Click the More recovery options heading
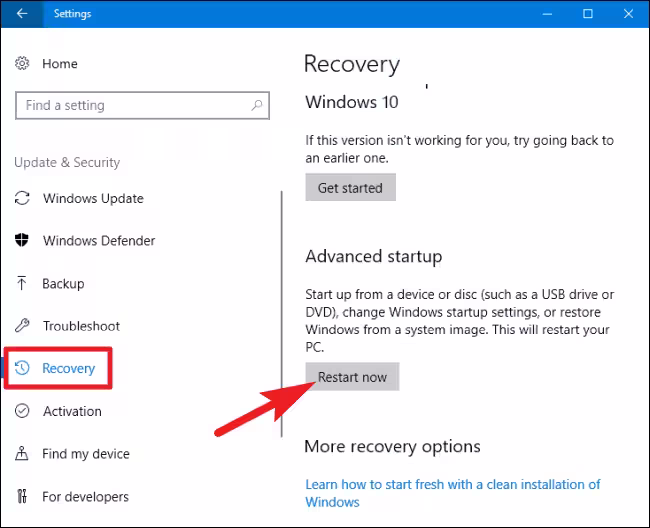The width and height of the screenshot is (650, 528). (x=392, y=447)
